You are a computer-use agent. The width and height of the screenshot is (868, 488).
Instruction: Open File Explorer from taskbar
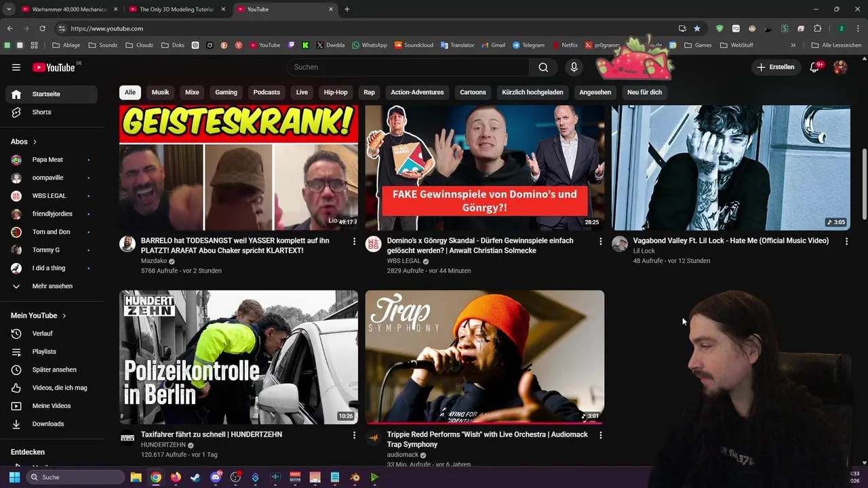coord(136,477)
